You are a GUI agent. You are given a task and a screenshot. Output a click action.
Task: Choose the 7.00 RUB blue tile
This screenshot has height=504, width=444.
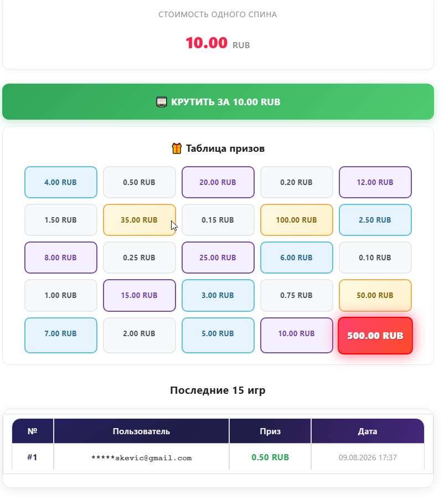61,333
